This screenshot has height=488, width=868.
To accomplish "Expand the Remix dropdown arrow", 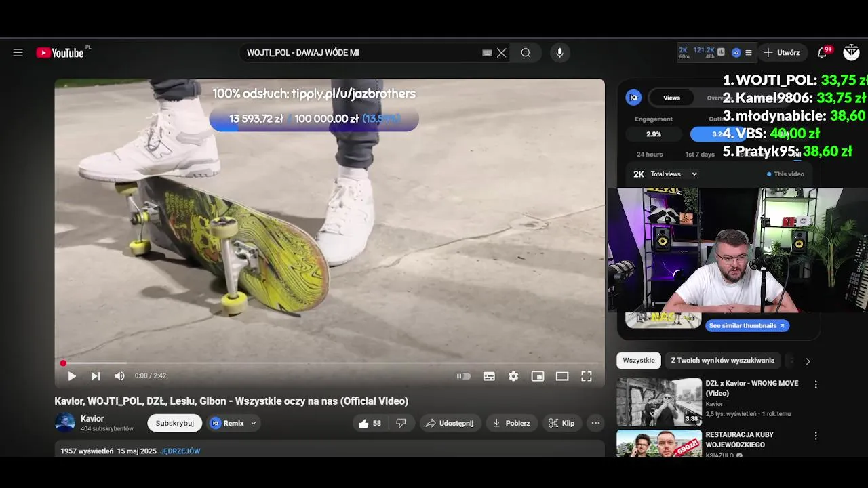I will tap(254, 423).
